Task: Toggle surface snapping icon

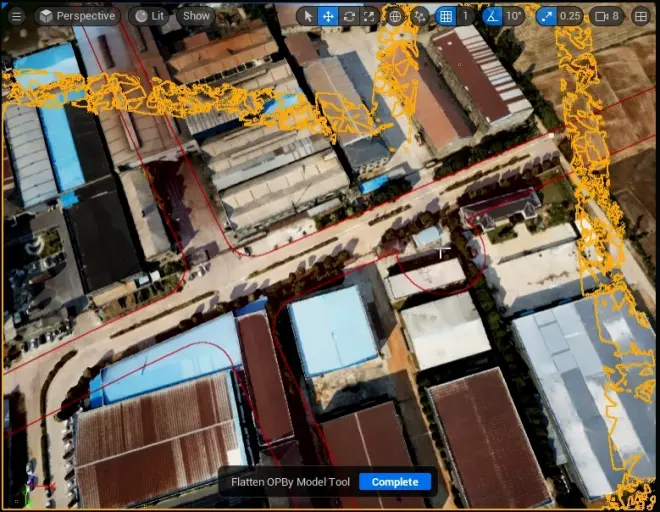Action: (420, 16)
